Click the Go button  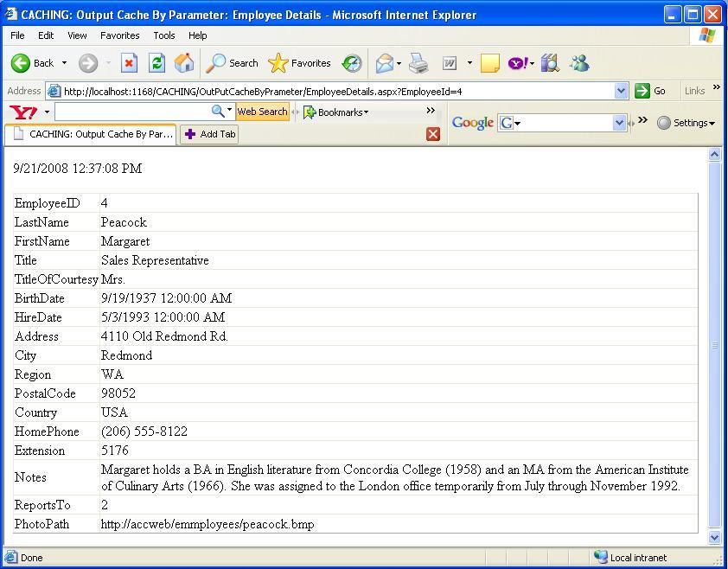[650, 91]
